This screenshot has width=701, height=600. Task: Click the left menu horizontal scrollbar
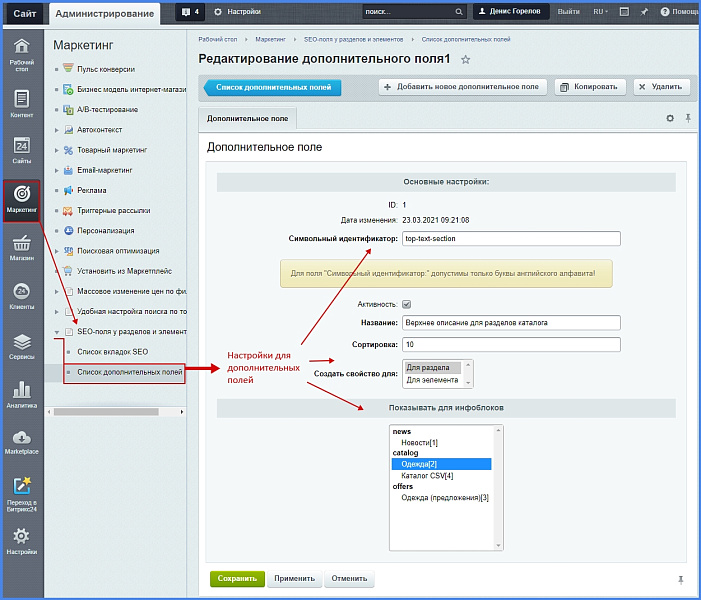pyautogui.click(x=106, y=412)
